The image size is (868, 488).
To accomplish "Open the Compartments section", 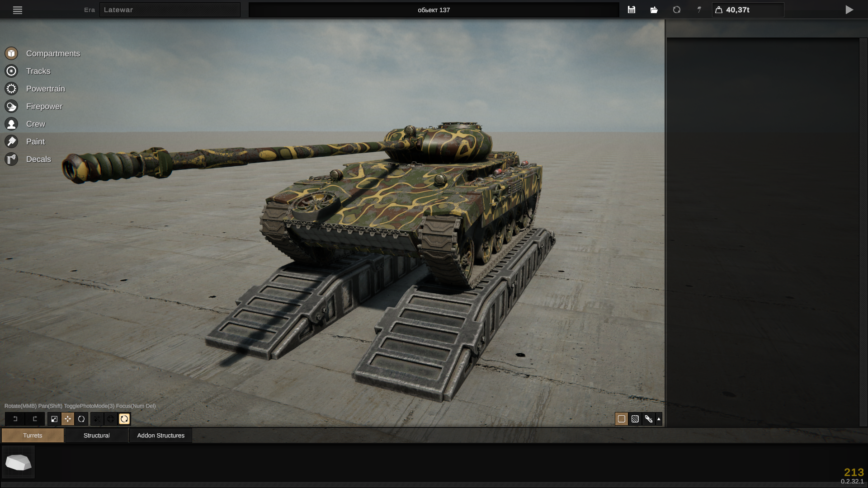I will [53, 53].
